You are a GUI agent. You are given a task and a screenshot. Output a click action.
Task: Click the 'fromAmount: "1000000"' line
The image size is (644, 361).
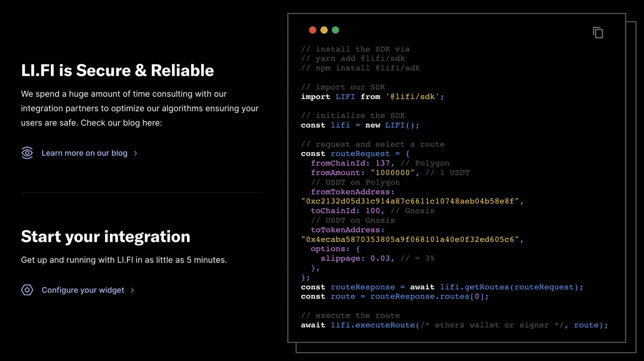coord(390,173)
